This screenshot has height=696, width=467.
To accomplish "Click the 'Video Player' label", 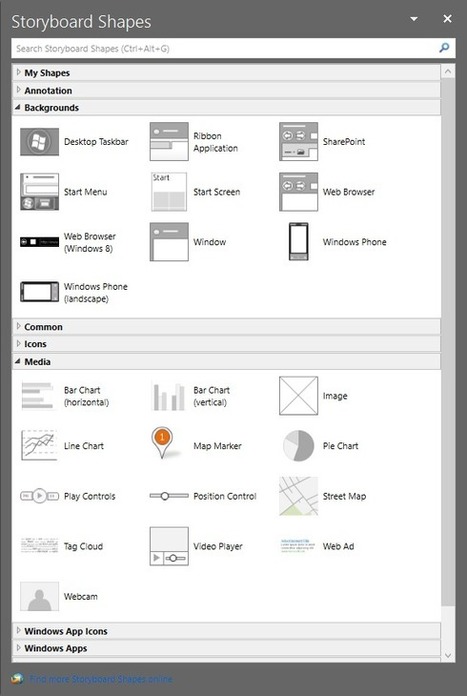I will [218, 546].
